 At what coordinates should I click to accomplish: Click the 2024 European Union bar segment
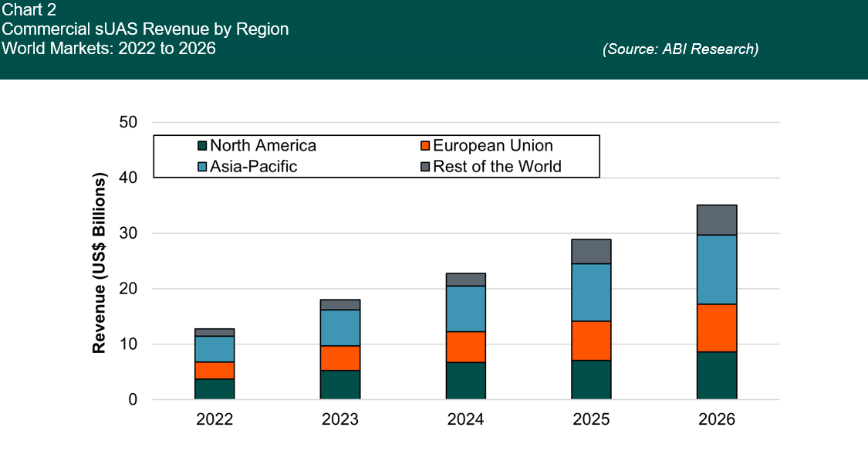pyautogui.click(x=466, y=347)
